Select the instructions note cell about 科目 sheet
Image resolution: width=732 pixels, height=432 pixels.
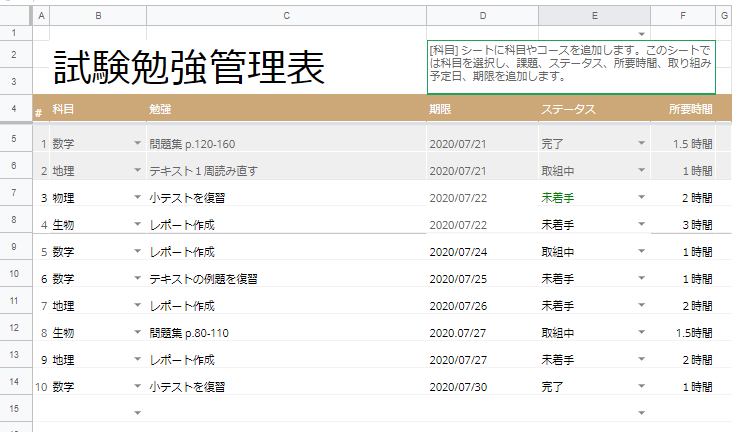(x=571, y=67)
